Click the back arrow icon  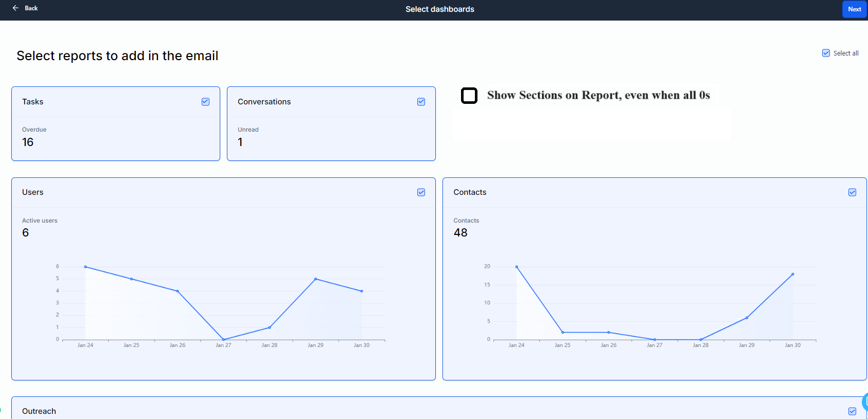pos(15,8)
